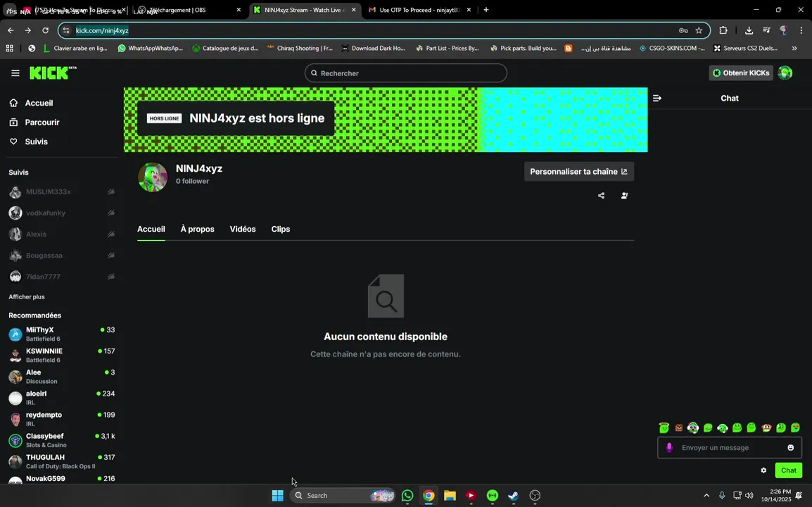Click the Rechercher search field
This screenshot has height=507, width=812.
pos(405,73)
